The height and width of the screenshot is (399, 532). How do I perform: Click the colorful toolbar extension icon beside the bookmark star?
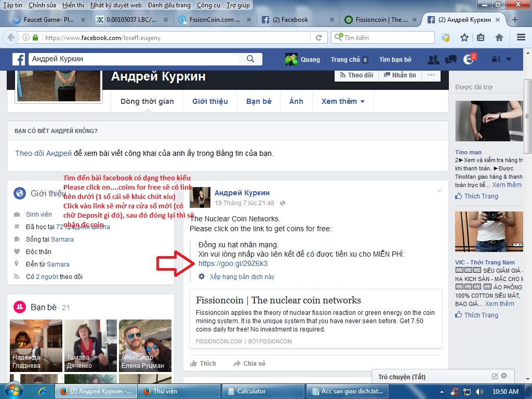(445, 37)
